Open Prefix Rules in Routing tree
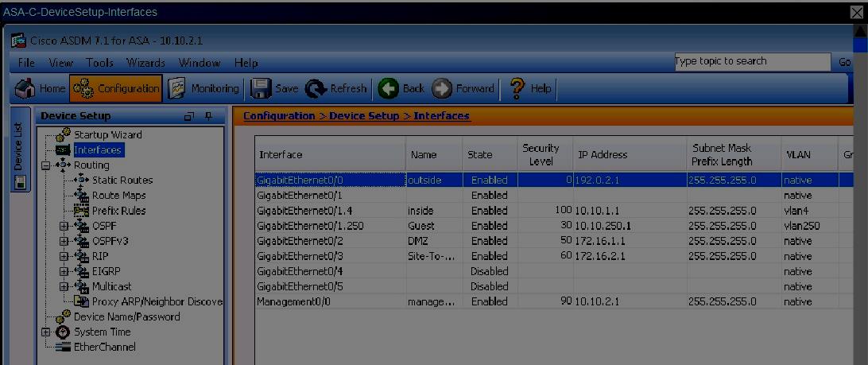The height and width of the screenshot is (365, 868). pyautogui.click(x=118, y=211)
